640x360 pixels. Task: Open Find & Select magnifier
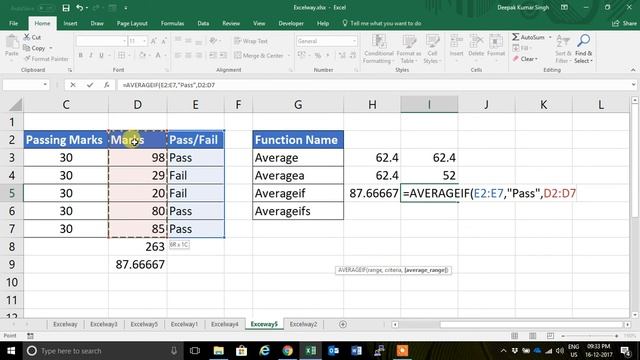click(583, 49)
